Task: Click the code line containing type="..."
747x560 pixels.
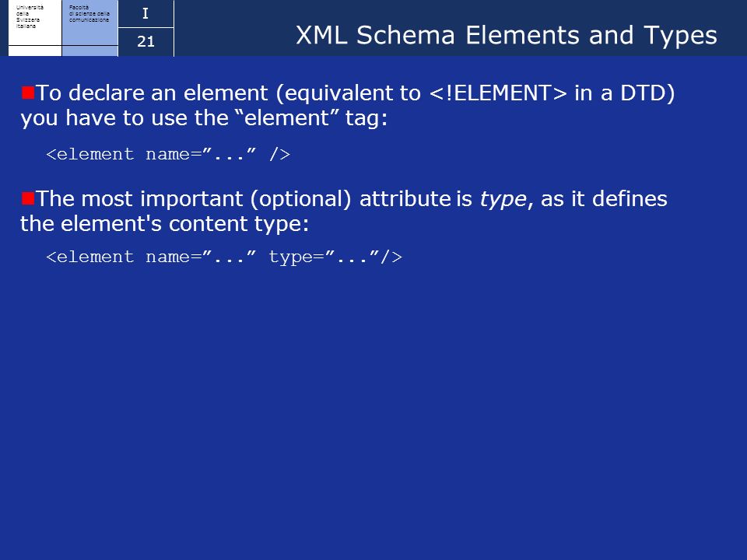Action: (224, 257)
